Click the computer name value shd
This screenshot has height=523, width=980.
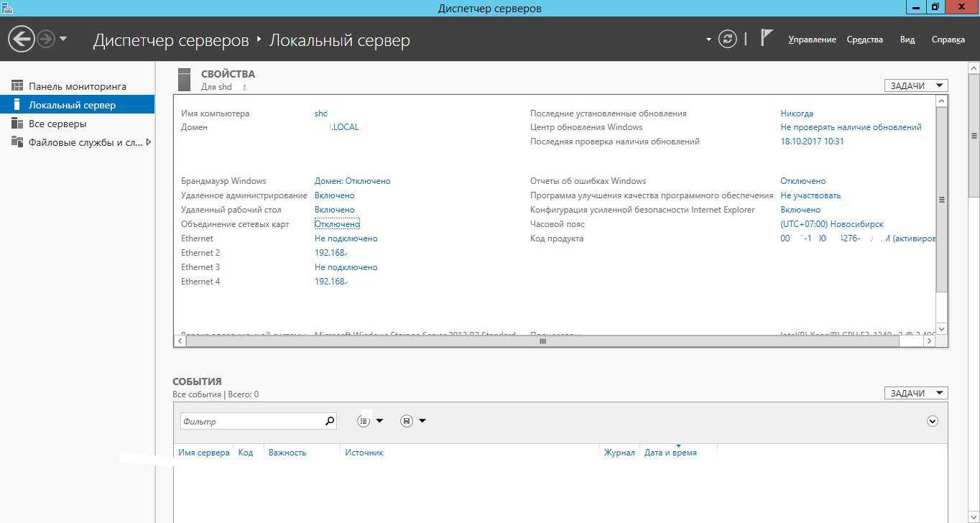pyautogui.click(x=321, y=114)
